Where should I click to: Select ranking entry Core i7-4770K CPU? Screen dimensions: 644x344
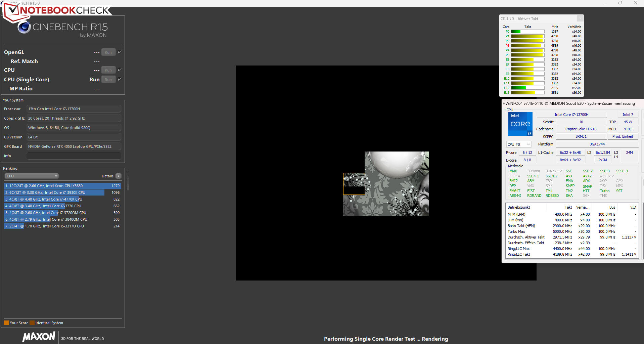(62, 199)
